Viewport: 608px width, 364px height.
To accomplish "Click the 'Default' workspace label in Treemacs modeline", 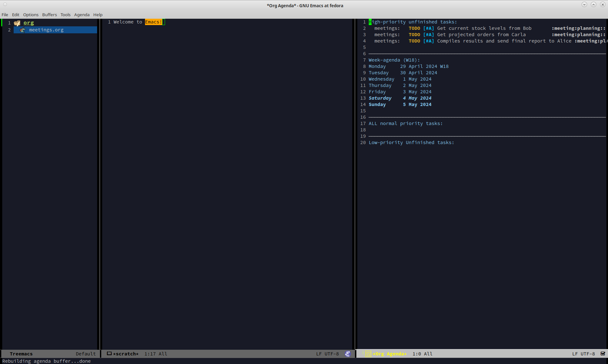I will tap(86, 354).
